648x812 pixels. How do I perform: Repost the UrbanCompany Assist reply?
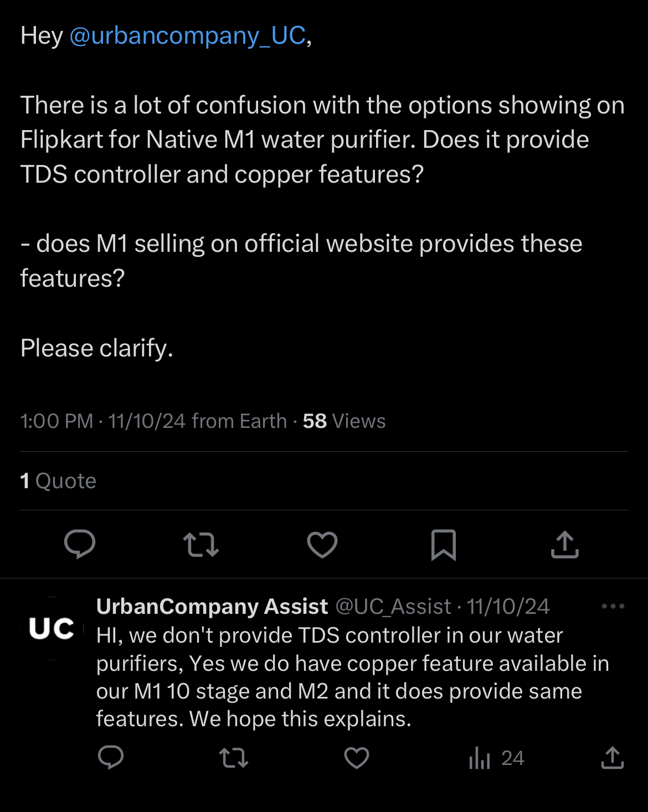(234, 758)
